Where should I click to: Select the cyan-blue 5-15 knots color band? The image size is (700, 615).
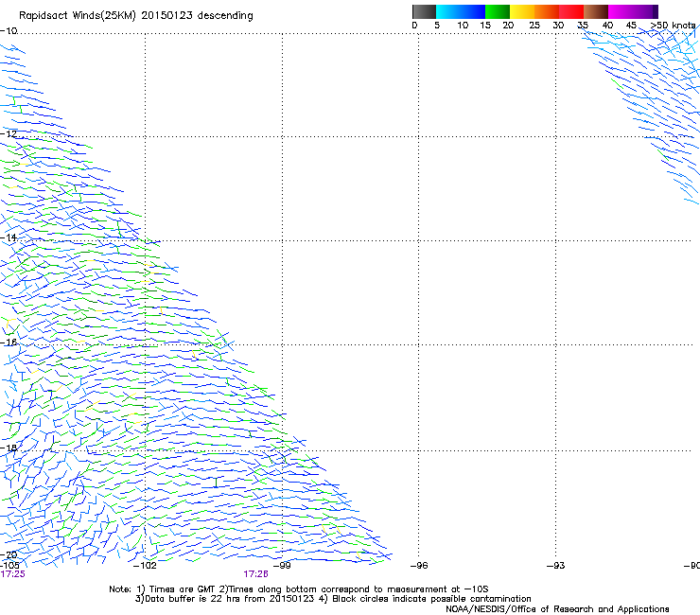tap(461, 11)
